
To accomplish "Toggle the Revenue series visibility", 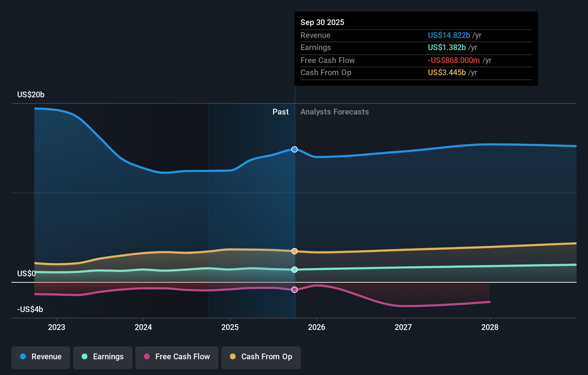I will 40,357.
